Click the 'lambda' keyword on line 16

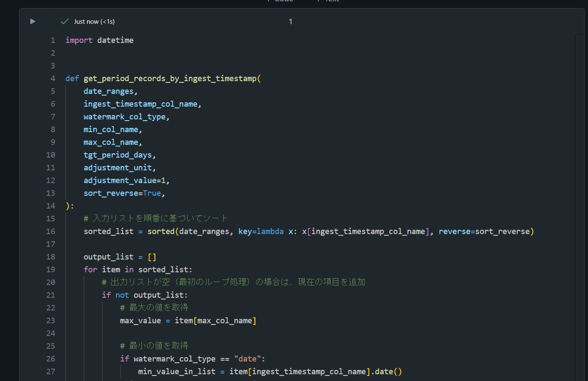click(x=270, y=231)
